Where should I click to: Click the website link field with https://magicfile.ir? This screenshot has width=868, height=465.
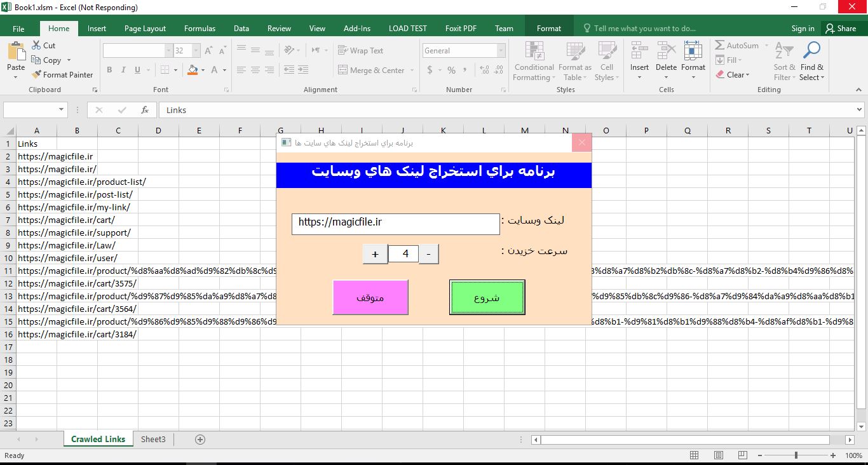click(396, 224)
